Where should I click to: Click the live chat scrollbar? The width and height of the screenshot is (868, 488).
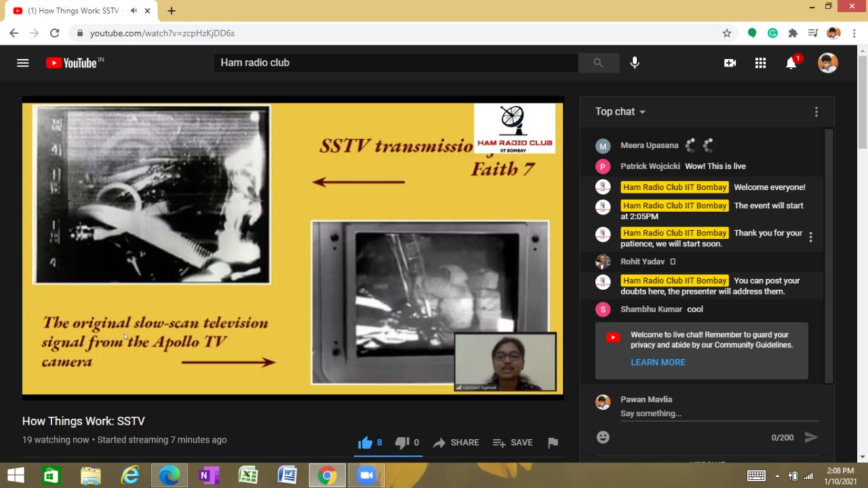(829, 255)
